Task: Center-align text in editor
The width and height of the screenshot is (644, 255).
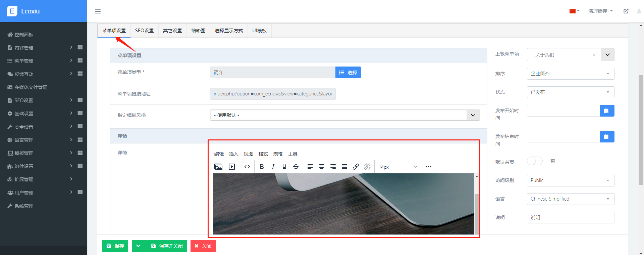Action: tap(322, 167)
